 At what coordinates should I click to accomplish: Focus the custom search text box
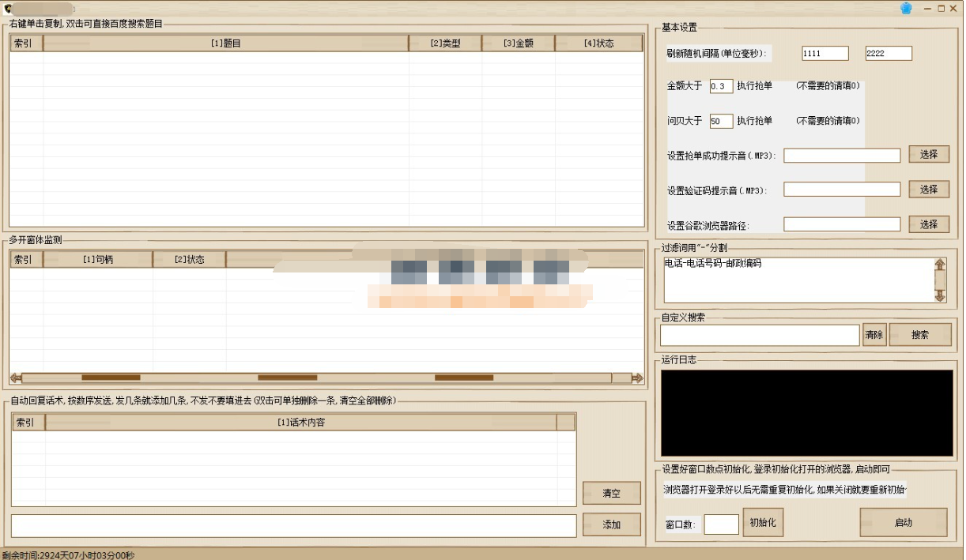759,335
